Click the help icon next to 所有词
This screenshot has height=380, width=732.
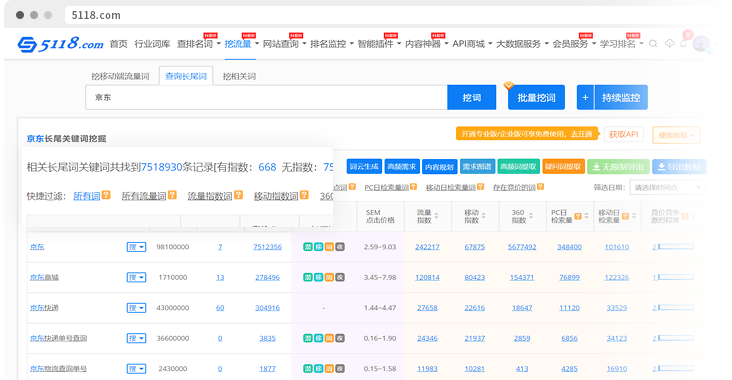[x=106, y=195]
